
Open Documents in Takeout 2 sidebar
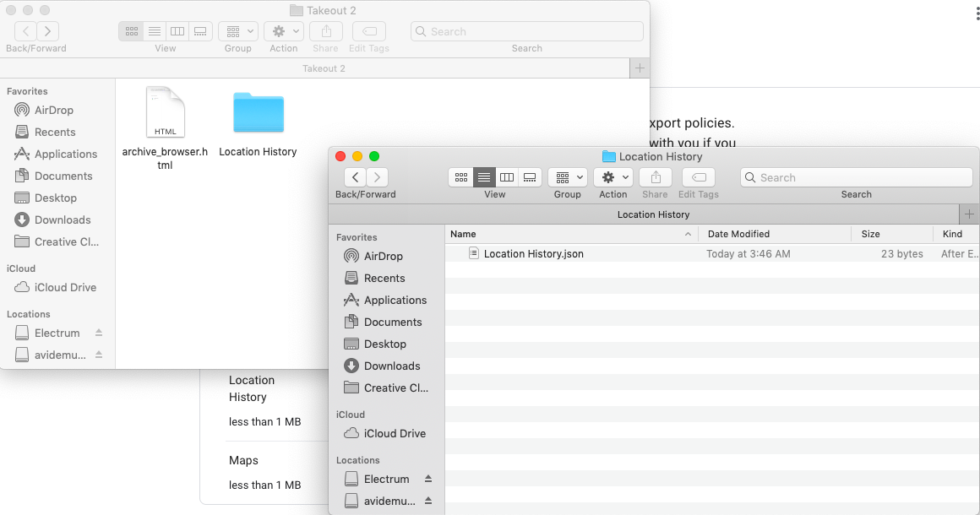point(54,176)
